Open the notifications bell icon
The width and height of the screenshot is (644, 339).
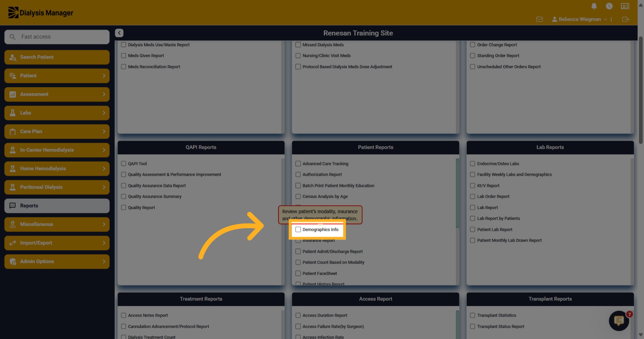[x=594, y=6]
